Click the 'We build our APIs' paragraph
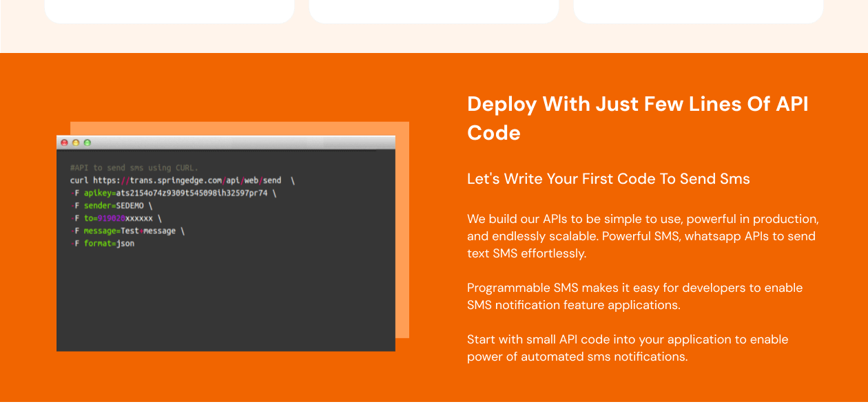 (642, 236)
